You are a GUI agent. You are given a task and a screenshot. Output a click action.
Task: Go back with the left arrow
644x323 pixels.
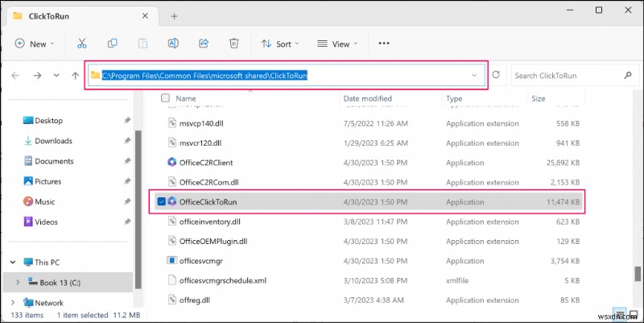(15, 76)
